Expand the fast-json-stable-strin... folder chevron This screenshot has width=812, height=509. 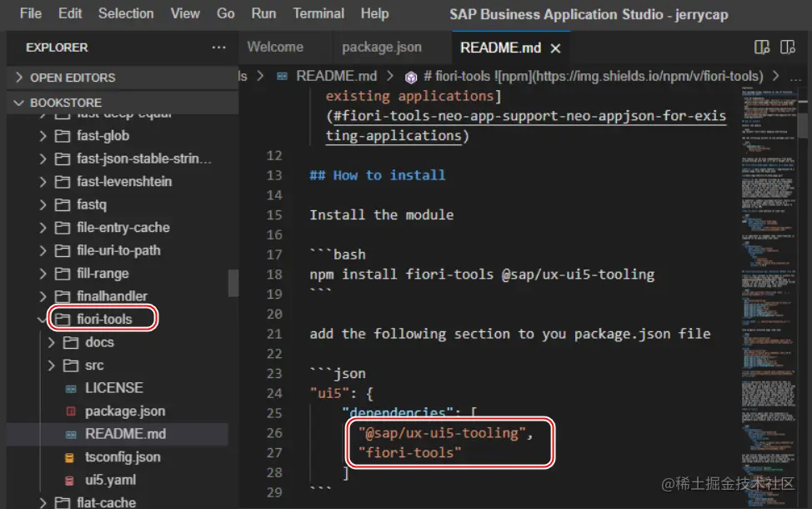(x=43, y=159)
